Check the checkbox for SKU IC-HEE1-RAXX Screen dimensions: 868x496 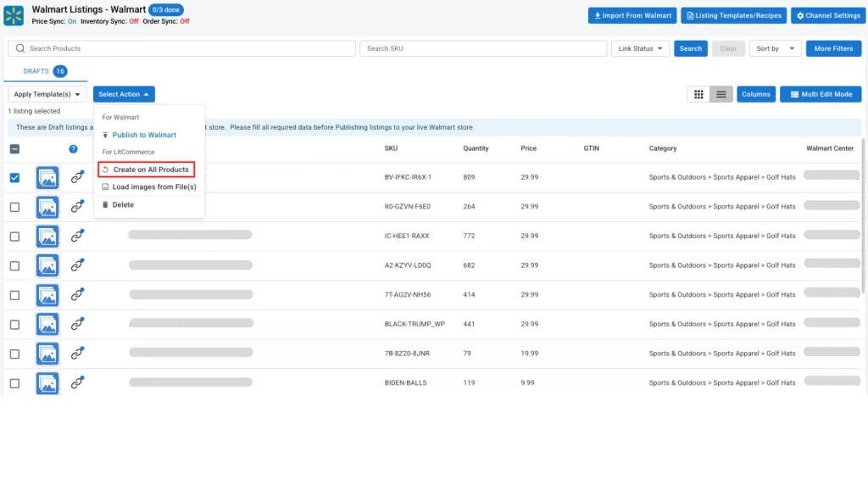(x=15, y=237)
